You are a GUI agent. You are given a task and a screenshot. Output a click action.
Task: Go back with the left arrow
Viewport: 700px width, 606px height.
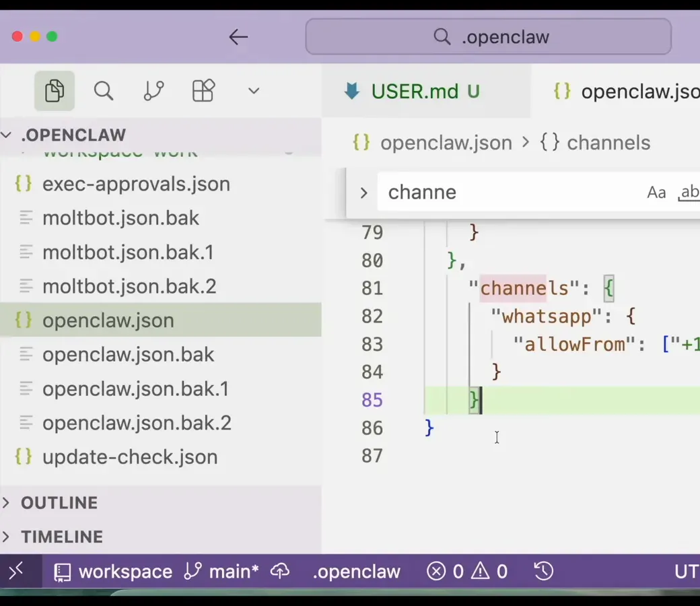(x=238, y=36)
